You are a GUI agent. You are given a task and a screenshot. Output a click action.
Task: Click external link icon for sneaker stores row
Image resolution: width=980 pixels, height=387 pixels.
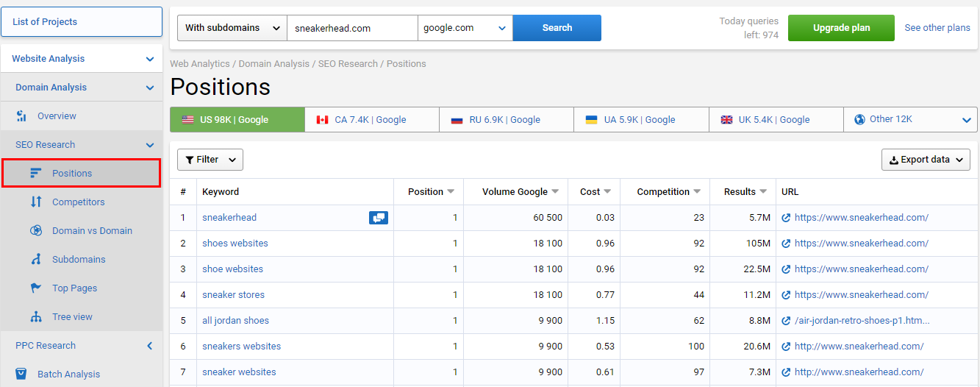coord(786,295)
